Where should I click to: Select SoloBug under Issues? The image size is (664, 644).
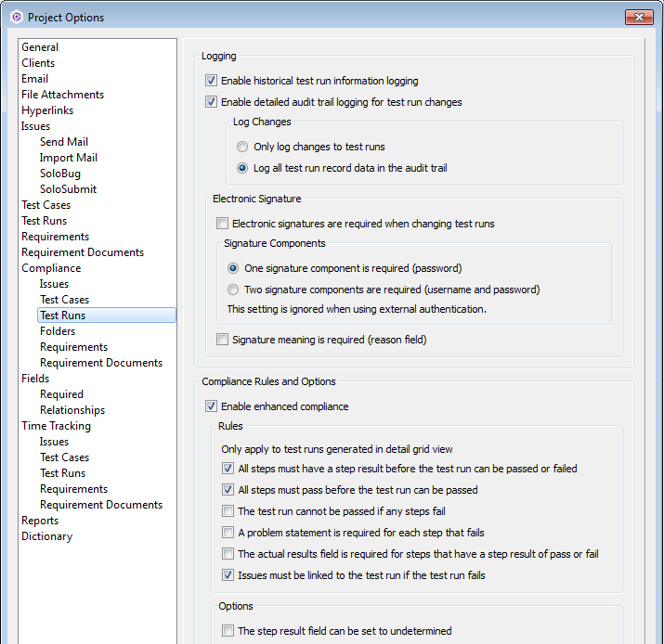(x=60, y=174)
